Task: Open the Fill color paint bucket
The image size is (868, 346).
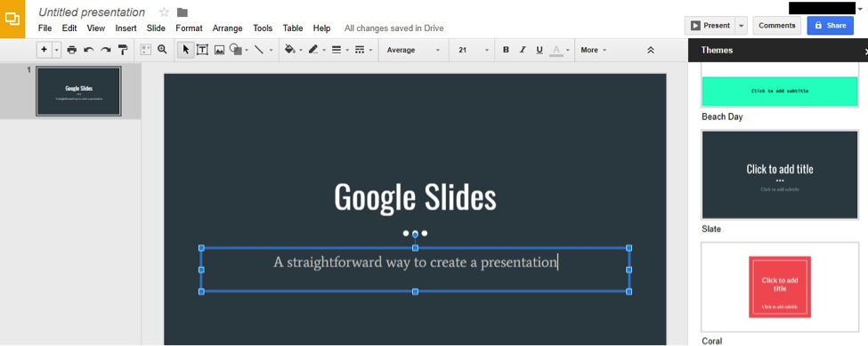Action: click(x=289, y=50)
